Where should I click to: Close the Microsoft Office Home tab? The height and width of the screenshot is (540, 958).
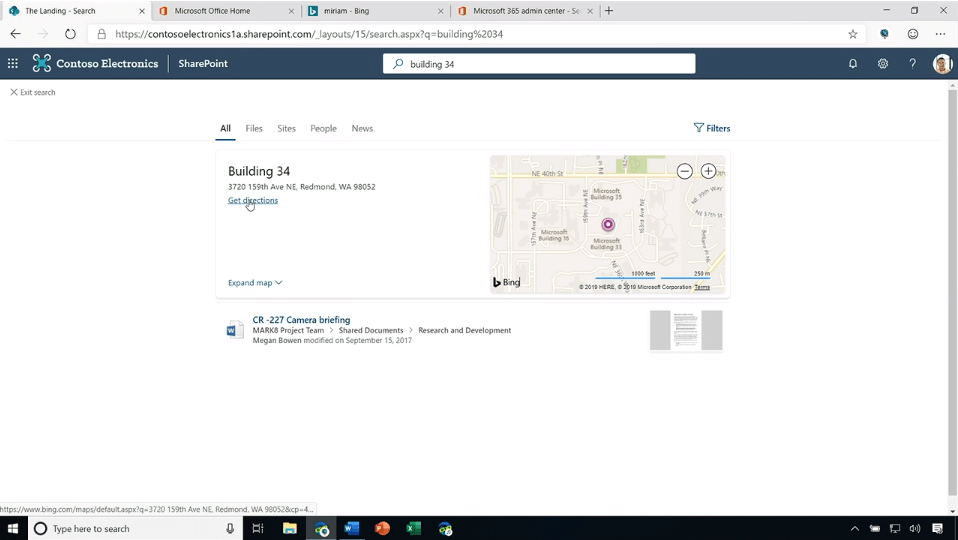[x=291, y=11]
